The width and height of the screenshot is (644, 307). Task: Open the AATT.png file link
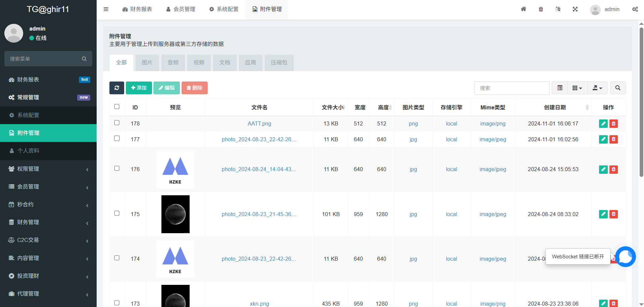259,123
